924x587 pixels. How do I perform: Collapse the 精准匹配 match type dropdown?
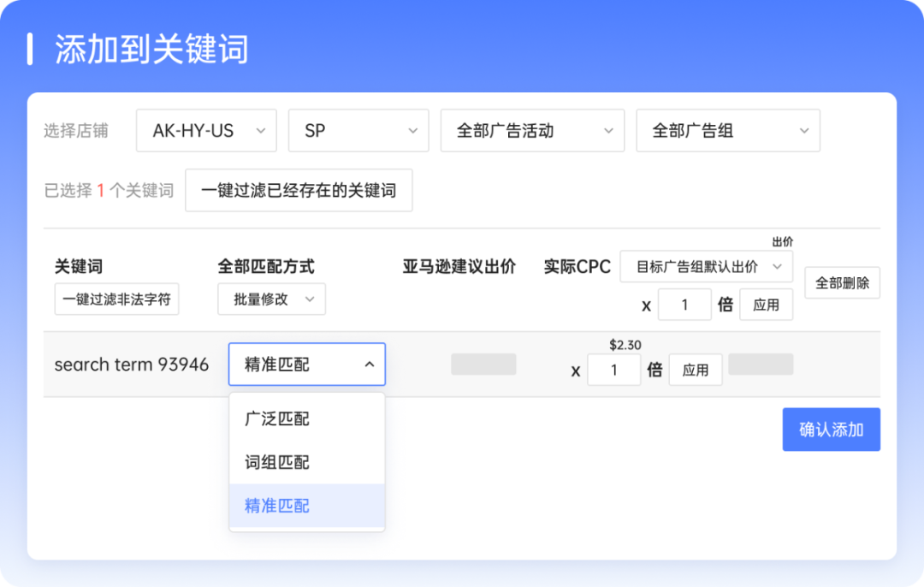(x=306, y=364)
